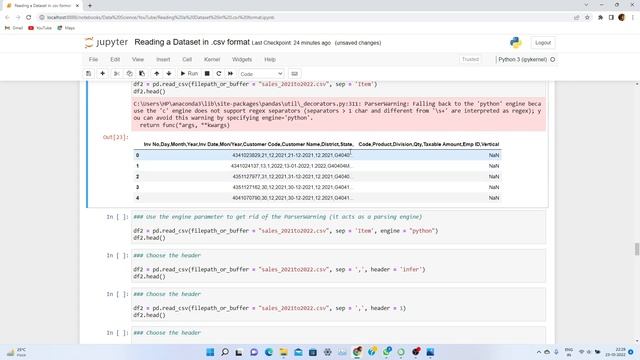Open the File menu
This screenshot has width=640, height=360.
tap(93, 60)
